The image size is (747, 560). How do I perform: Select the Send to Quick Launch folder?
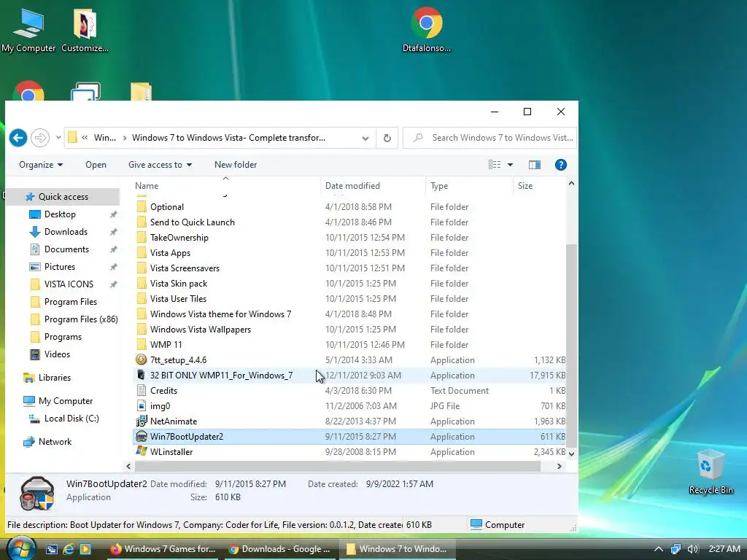[193, 222]
